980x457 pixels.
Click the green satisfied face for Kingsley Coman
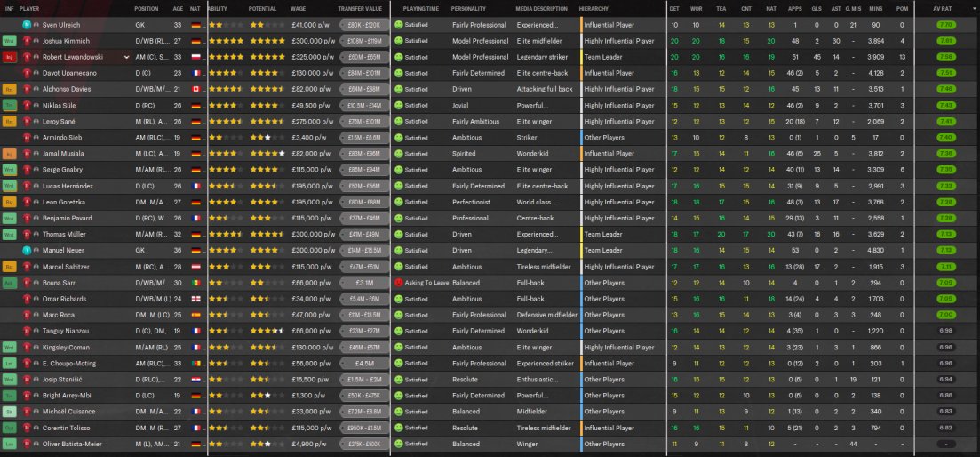point(399,347)
